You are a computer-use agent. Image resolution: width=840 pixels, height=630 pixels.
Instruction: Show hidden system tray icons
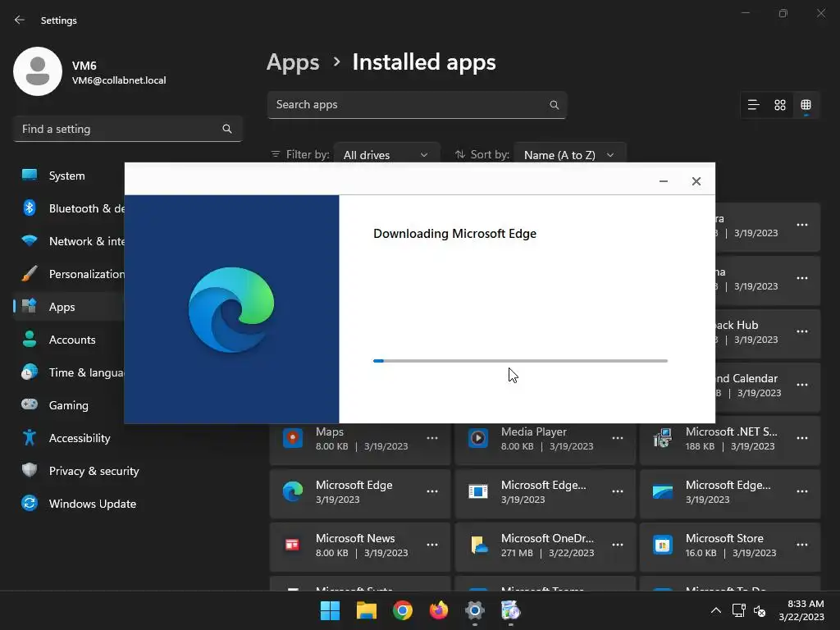[715, 610]
